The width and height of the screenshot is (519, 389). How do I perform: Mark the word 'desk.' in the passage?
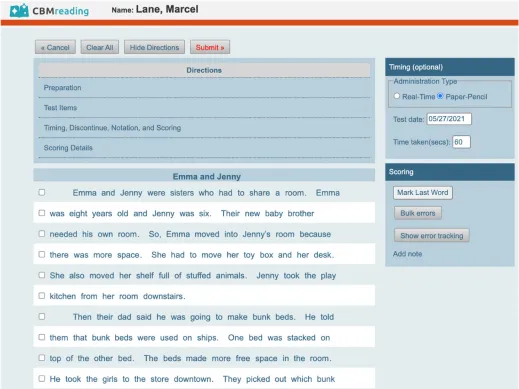point(323,255)
